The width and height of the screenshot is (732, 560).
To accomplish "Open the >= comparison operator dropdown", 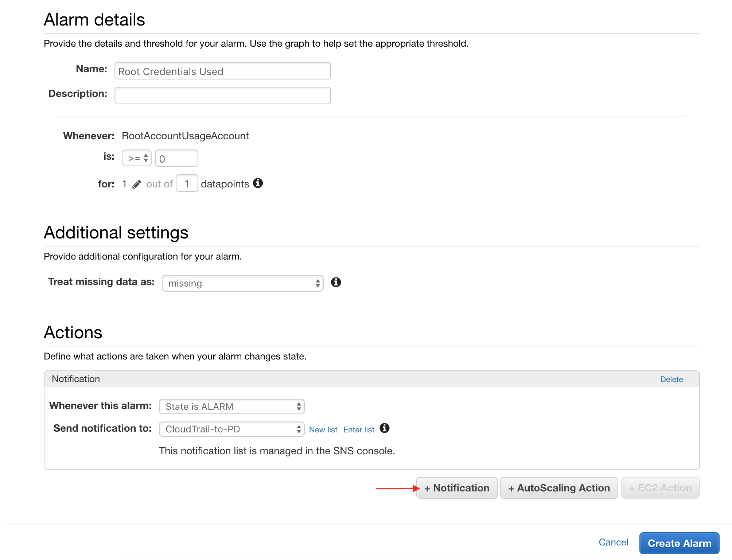I will 137,158.
